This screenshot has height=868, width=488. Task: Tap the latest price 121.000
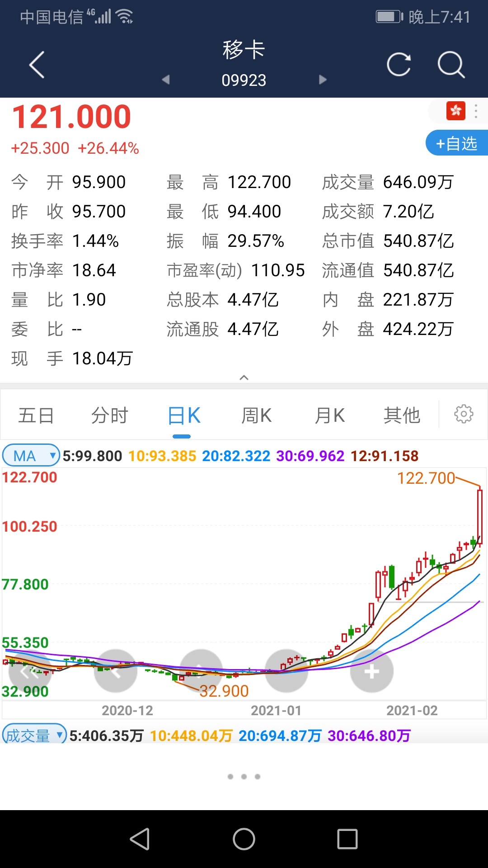tap(71, 117)
